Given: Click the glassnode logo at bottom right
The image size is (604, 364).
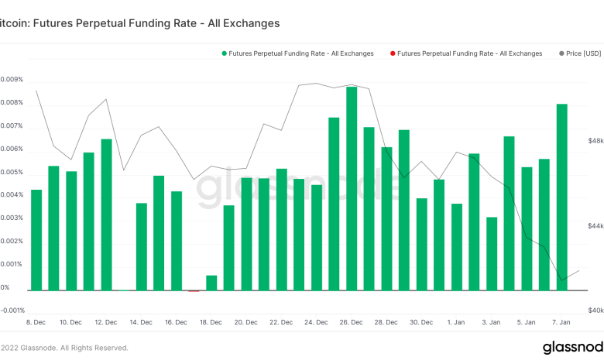Looking at the screenshot, I should 572,347.
